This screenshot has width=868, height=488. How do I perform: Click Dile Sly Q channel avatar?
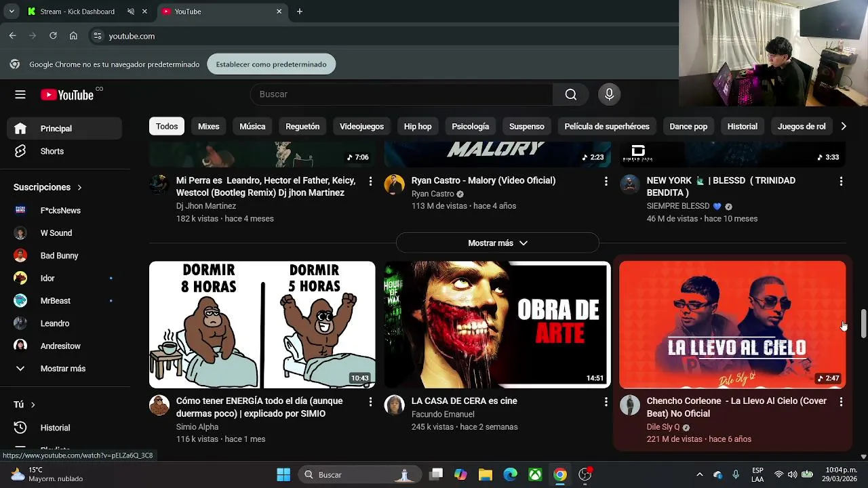tap(630, 405)
